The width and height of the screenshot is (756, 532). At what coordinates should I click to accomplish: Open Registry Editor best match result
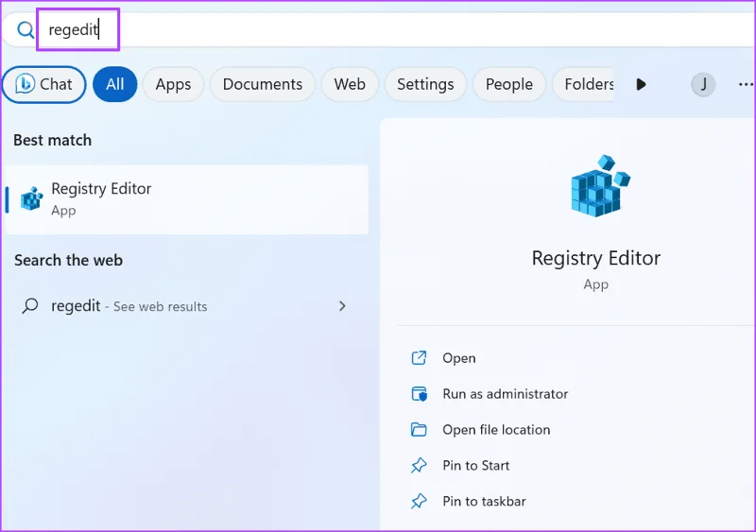point(187,199)
